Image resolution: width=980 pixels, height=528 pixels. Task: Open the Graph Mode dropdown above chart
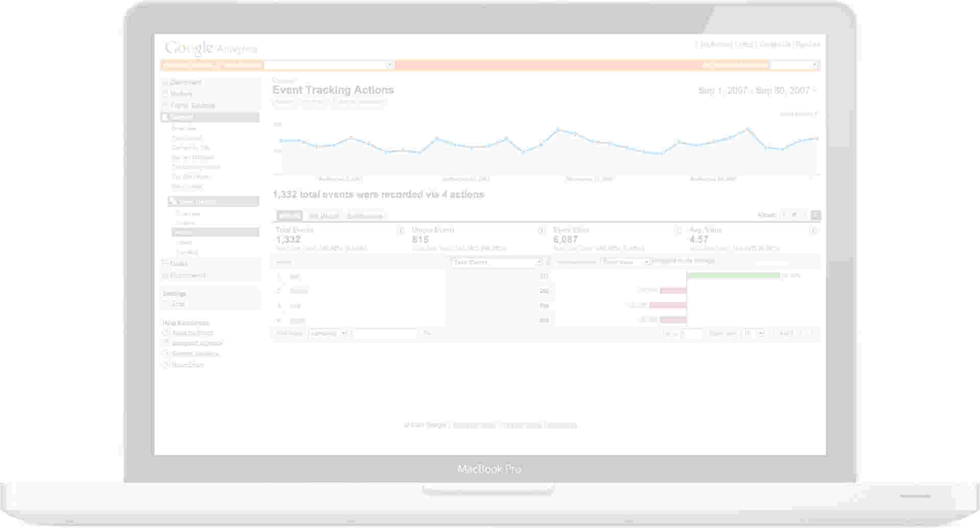(x=798, y=114)
